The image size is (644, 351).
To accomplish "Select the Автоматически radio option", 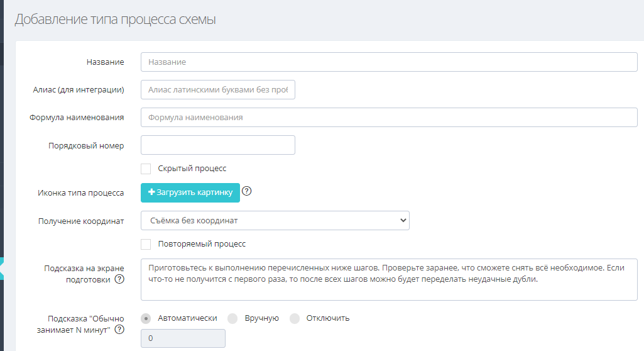I will pos(146,318).
